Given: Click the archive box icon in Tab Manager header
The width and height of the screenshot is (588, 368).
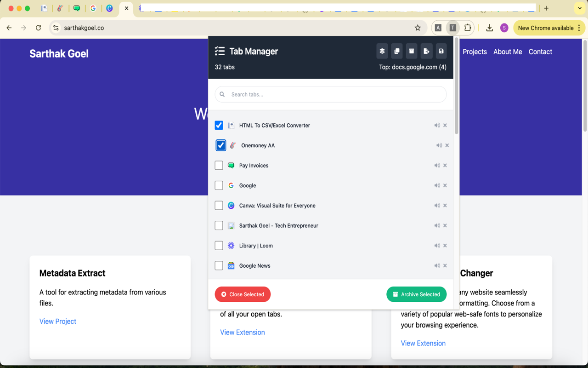Looking at the screenshot, I should coord(412,51).
